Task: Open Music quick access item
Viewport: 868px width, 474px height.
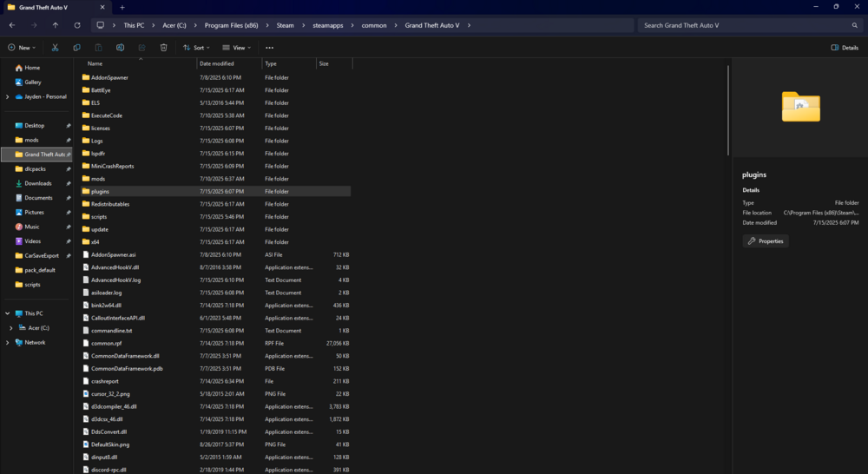Action: point(32,227)
